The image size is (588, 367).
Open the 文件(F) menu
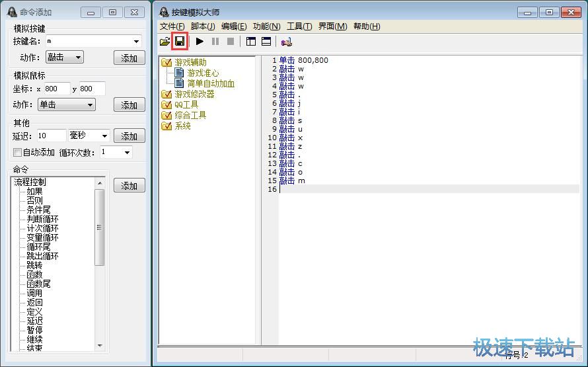(172, 26)
